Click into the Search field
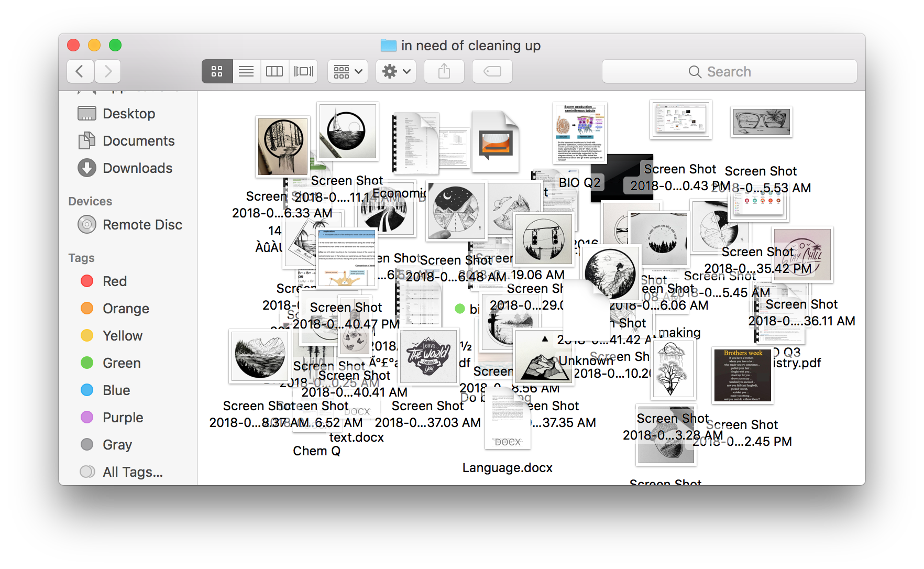Image resolution: width=924 pixels, height=569 pixels. pyautogui.click(x=730, y=71)
